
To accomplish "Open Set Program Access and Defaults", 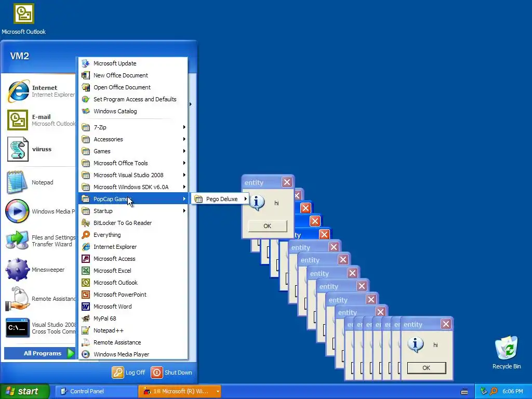I will 133,99.
